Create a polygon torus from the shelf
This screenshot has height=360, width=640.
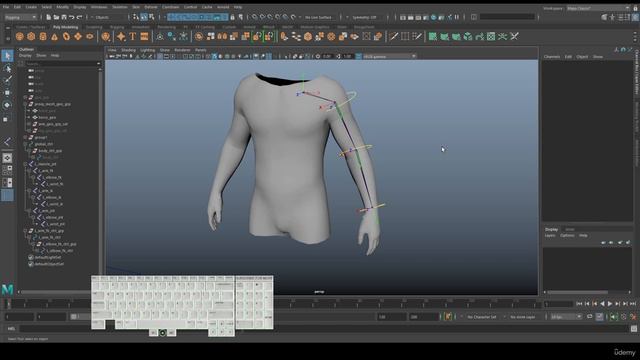[x=66, y=37]
